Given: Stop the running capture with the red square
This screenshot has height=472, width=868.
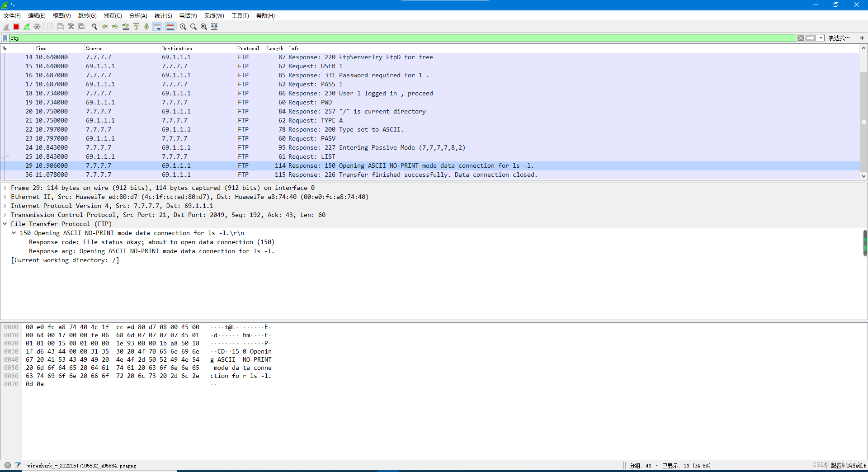Looking at the screenshot, I should [x=16, y=27].
